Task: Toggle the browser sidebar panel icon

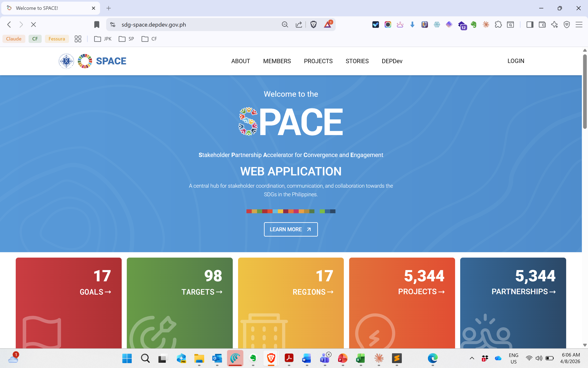Action: (x=530, y=25)
